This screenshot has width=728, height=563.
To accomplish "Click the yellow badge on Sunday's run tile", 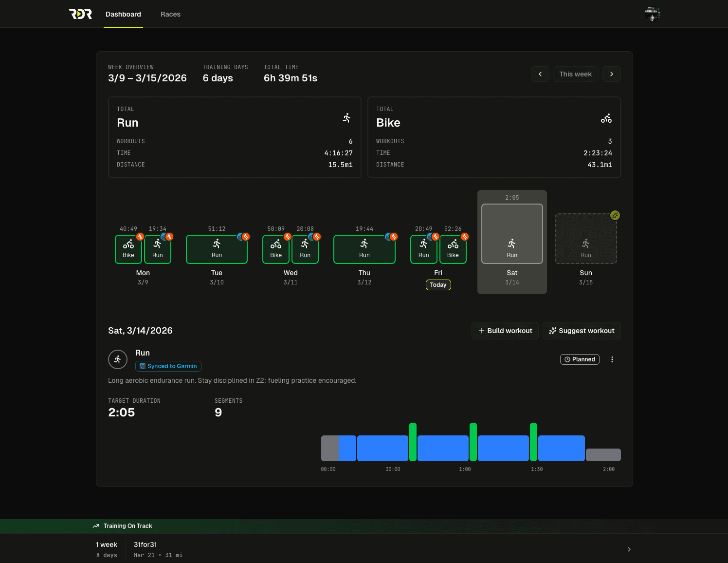I will (615, 215).
